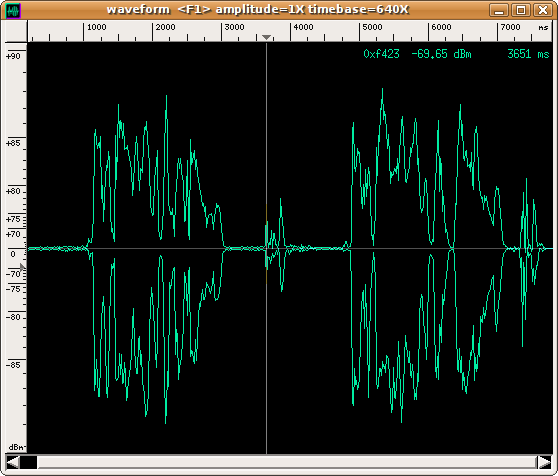Click the right scroll arrow on horizontal scrollbar
This screenshot has height=476, width=558.
[x=544, y=462]
